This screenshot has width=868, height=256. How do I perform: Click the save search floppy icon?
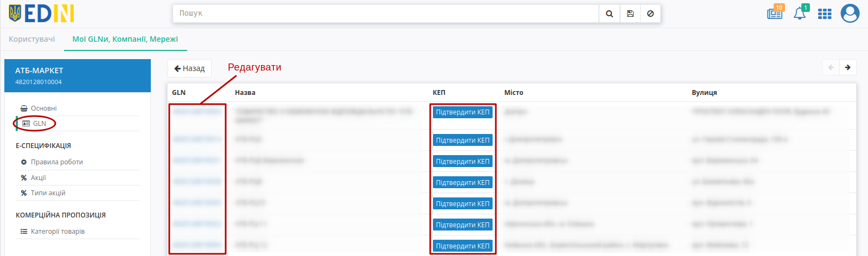pos(630,14)
